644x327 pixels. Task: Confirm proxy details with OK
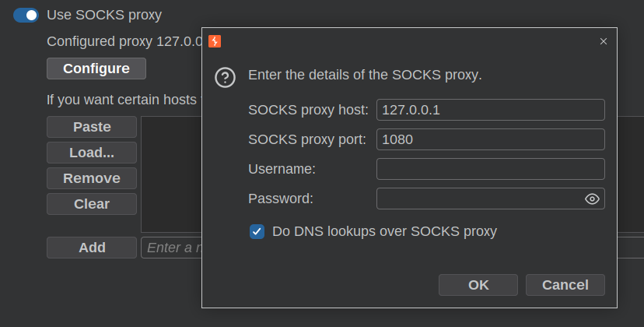(478, 285)
